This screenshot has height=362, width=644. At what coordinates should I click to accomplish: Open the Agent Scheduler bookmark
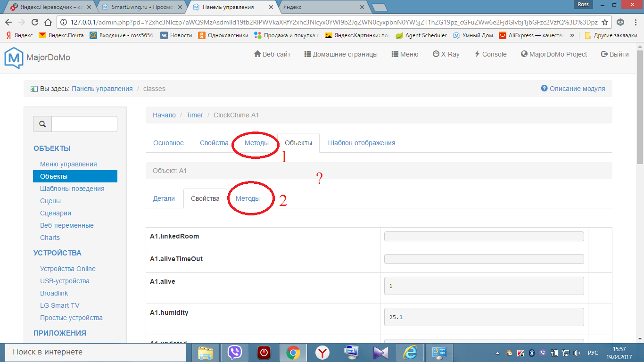(x=421, y=35)
